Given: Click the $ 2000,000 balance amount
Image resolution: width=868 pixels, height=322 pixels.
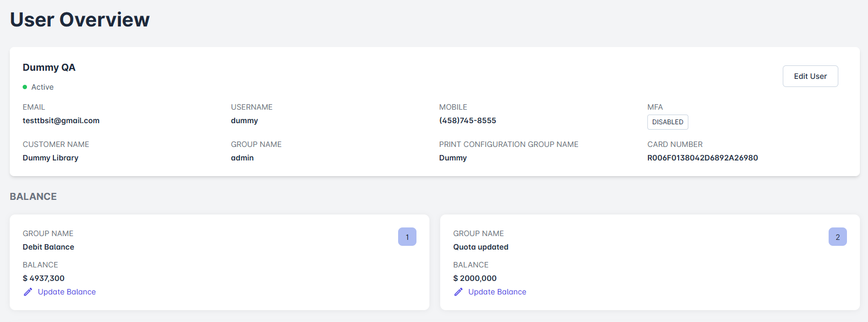Looking at the screenshot, I should [x=475, y=278].
